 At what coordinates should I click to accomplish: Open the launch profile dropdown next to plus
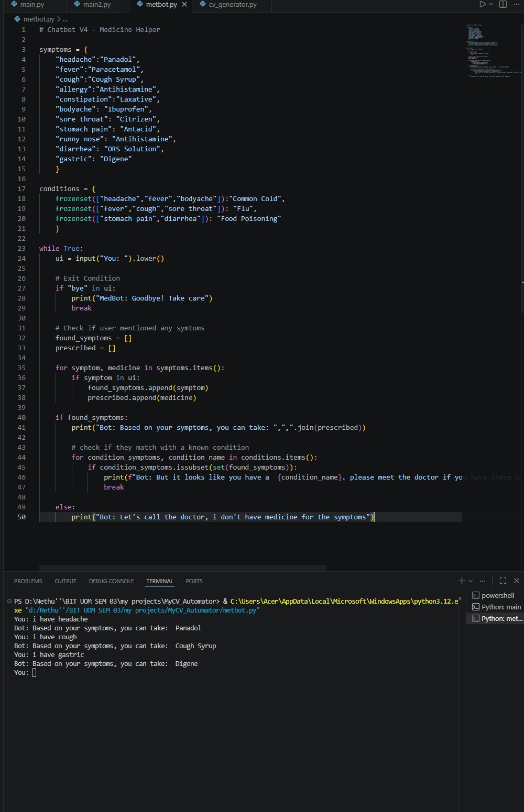click(x=471, y=581)
